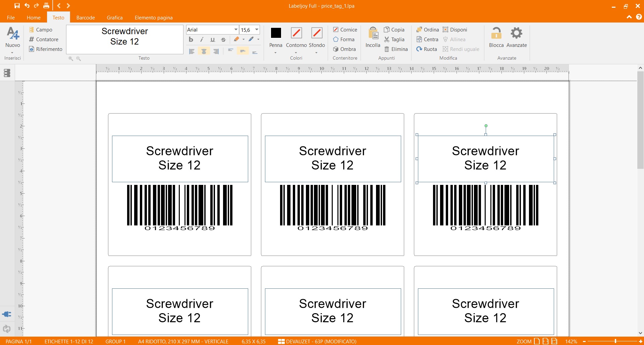Expand the Penna dropdown arrow
This screenshot has width=644, height=345.
[275, 53]
